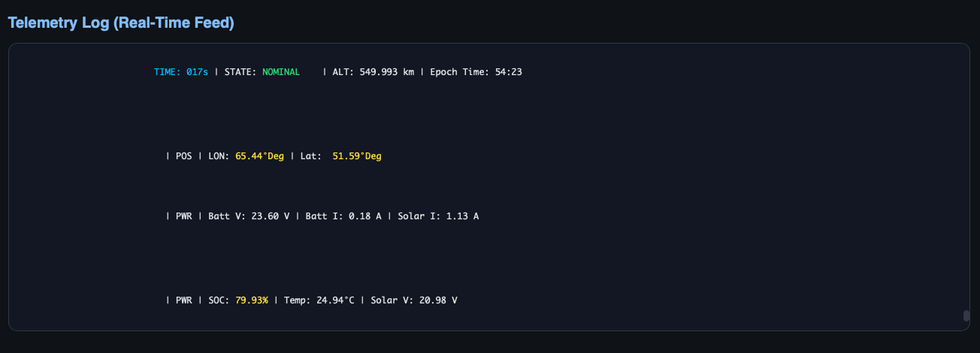Viewport: 980px width, 353px height.
Task: Click the telemetry log scrollbar thumb
Action: (966, 316)
